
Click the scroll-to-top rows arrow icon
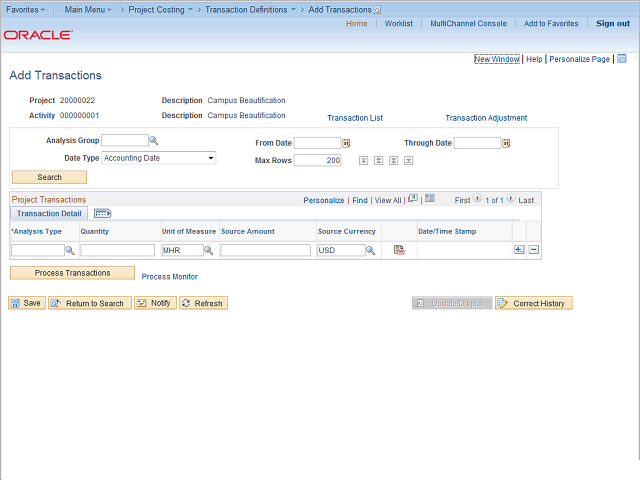click(x=364, y=160)
